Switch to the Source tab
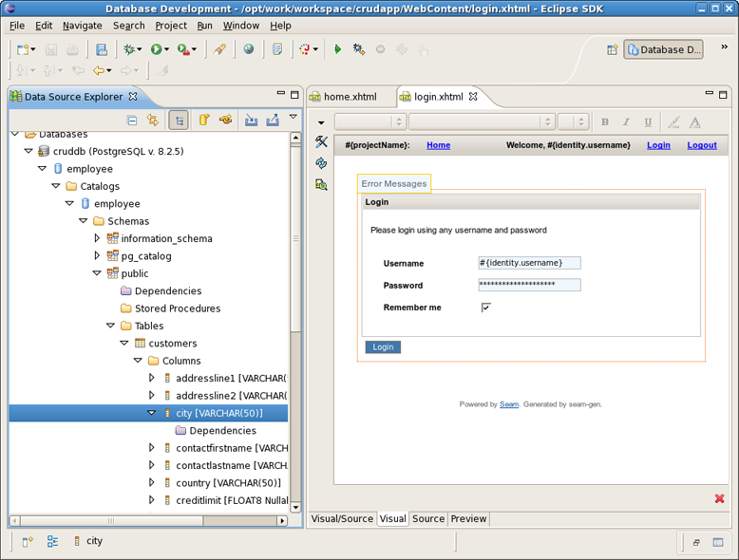 (428, 518)
